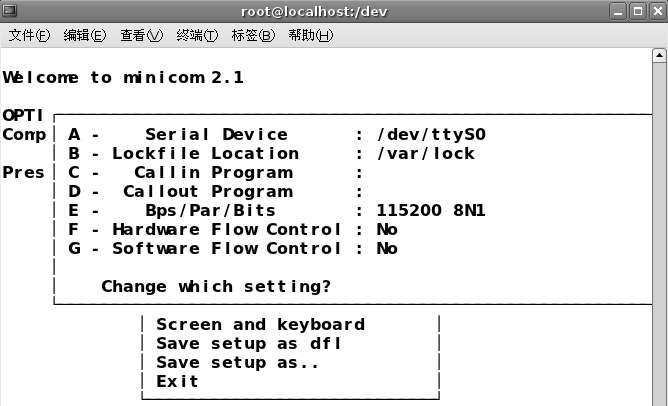668x406 pixels.
Task: Open the 编辑(E) menu
Action: tap(84, 35)
